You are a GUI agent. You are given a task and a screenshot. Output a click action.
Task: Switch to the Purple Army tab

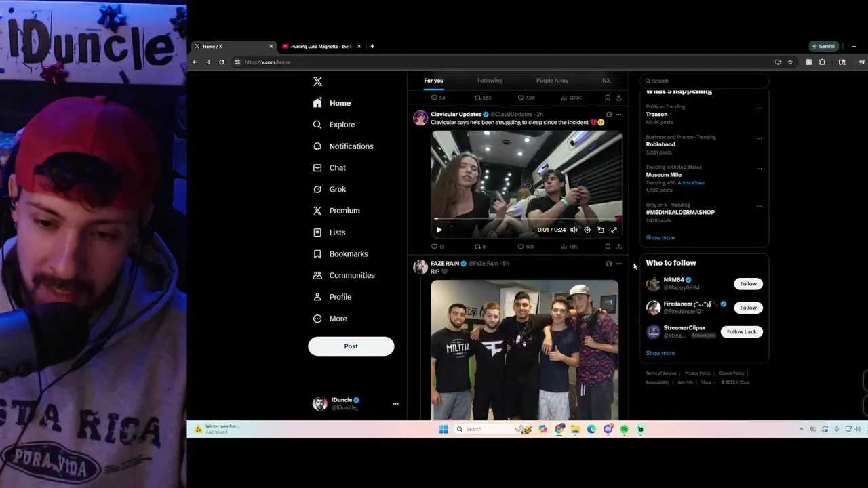click(x=552, y=81)
